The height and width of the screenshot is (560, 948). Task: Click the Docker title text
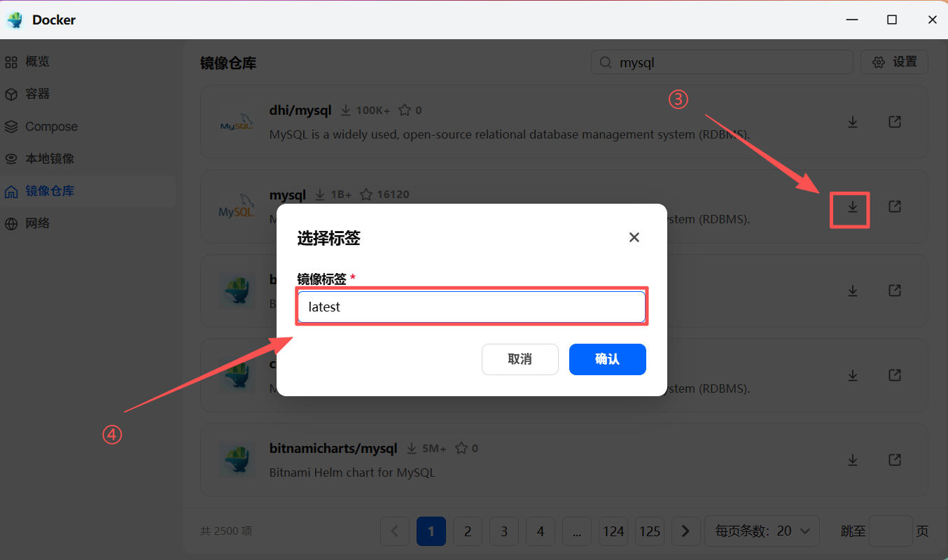54,20
